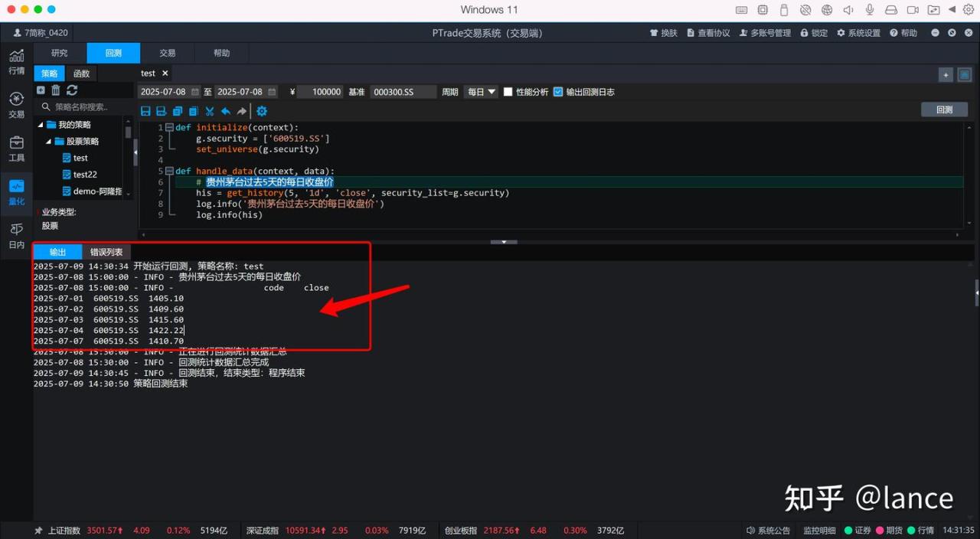Viewport: 980px width, 539px height.
Task: Click 查看协议 in the title bar
Action: [x=709, y=33]
